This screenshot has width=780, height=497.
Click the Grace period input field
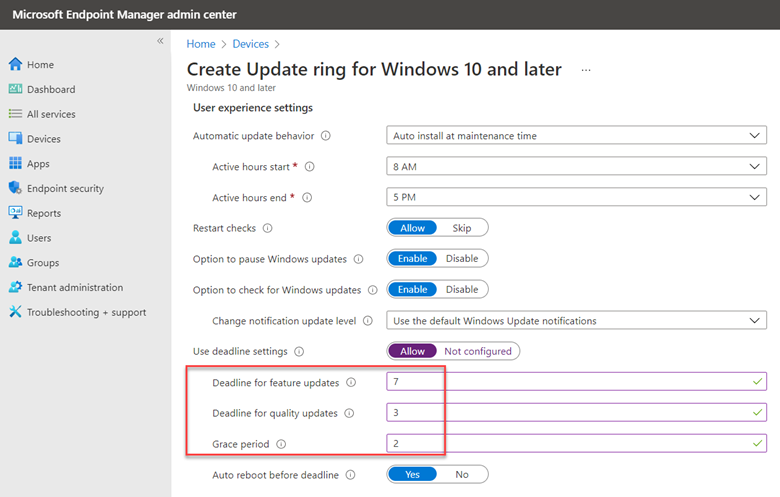click(x=576, y=443)
